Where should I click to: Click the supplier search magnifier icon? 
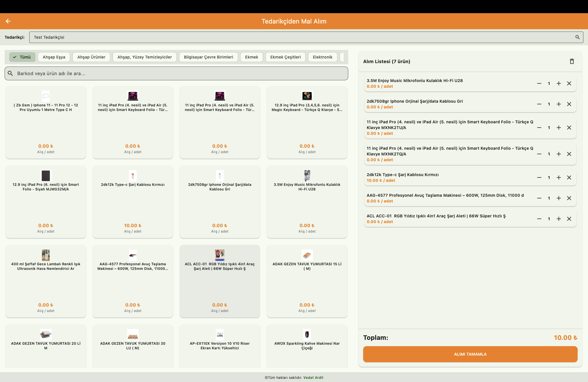pos(577,37)
